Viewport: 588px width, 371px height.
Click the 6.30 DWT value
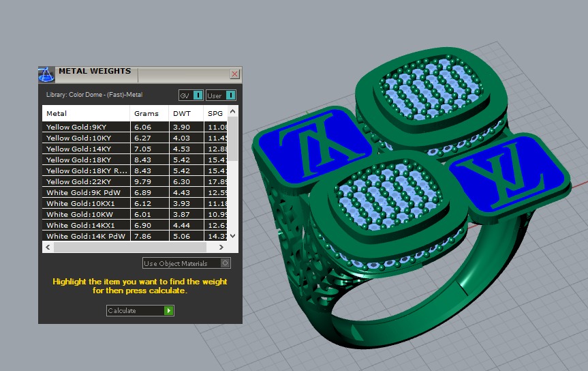pos(181,181)
